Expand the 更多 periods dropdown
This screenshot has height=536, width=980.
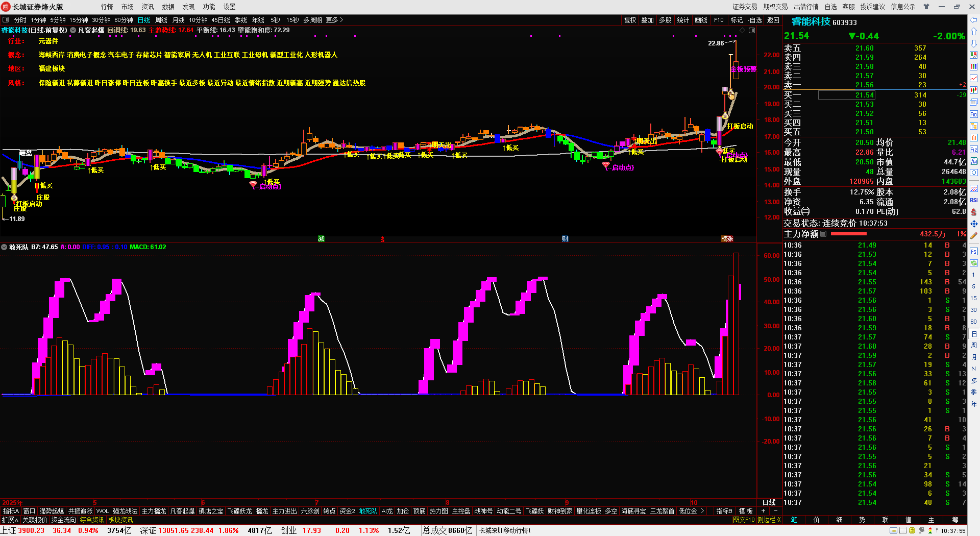334,20
